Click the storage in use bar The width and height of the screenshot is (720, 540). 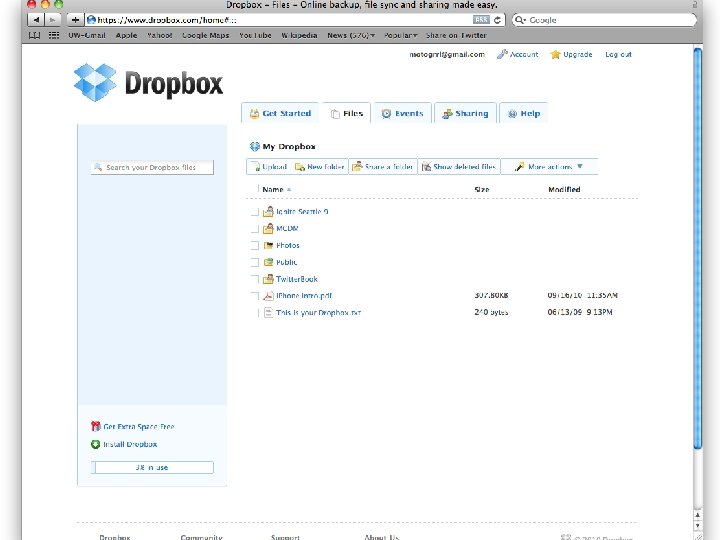(152, 467)
